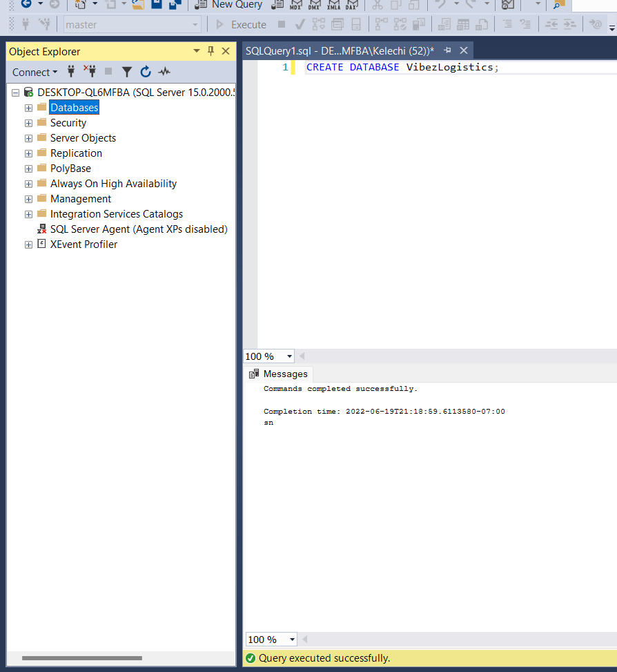
Task: Select the New DMX Query icon
Action: [315, 6]
